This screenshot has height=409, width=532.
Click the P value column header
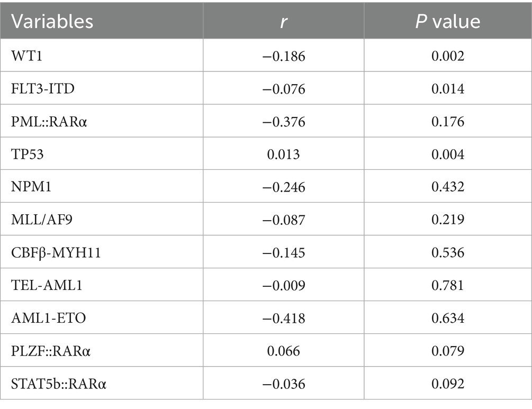coord(447,21)
